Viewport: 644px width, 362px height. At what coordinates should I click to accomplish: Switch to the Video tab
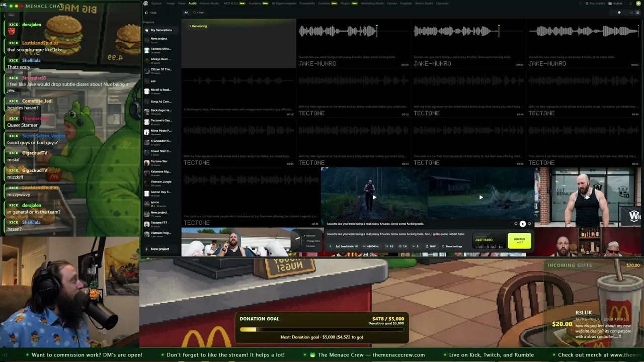(x=182, y=4)
